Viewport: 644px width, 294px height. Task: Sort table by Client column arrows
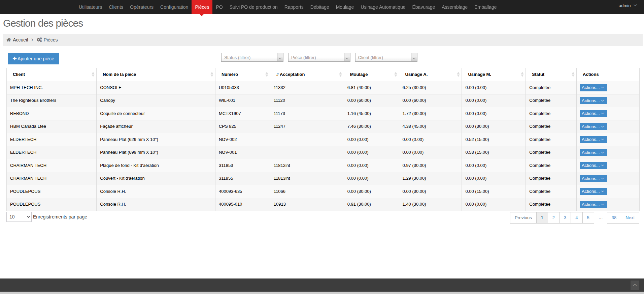click(93, 75)
